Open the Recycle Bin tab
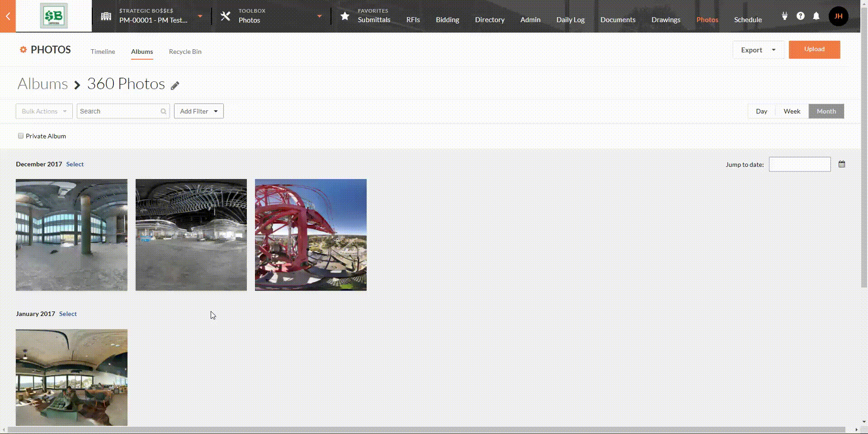868x434 pixels. (x=185, y=52)
